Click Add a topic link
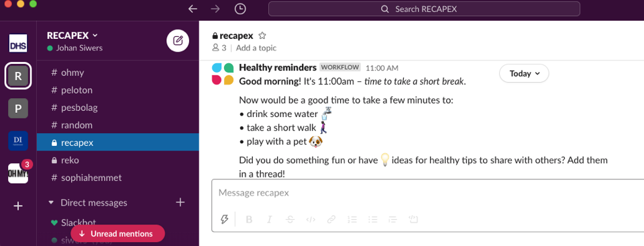The image size is (644, 246). (x=256, y=48)
